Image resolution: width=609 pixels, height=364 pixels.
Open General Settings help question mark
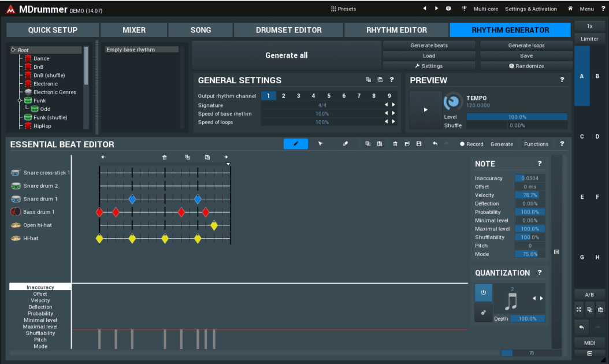coord(392,80)
